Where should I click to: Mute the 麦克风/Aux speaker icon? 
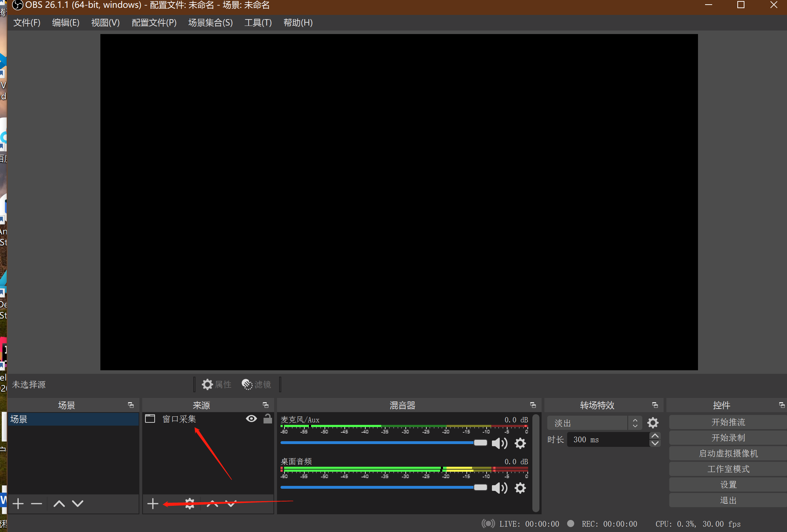[499, 443]
